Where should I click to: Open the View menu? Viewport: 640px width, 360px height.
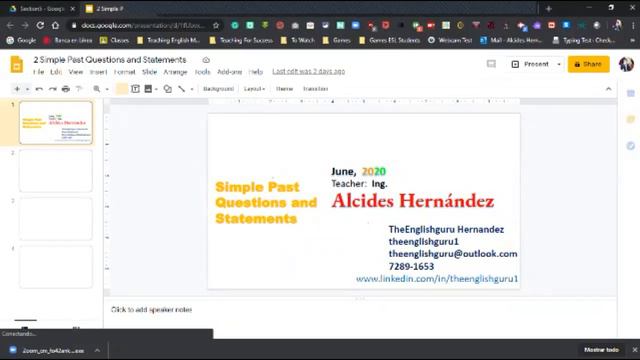(x=76, y=72)
